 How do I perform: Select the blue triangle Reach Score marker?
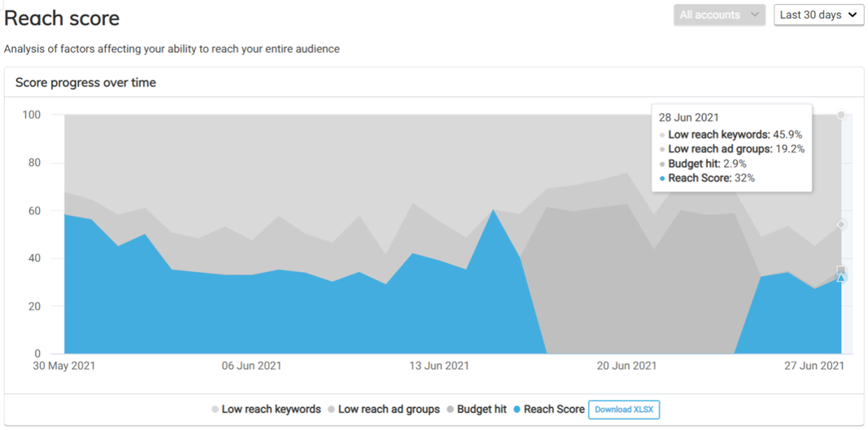pos(841,279)
